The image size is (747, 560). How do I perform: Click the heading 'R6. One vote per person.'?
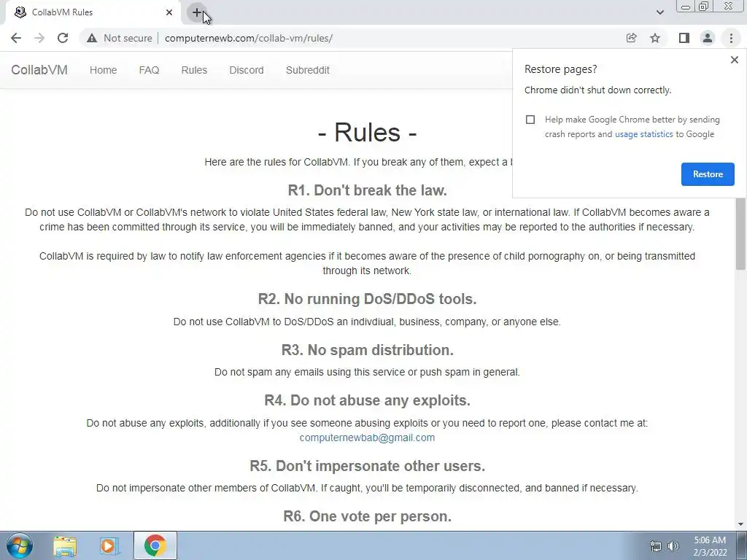[x=368, y=516]
